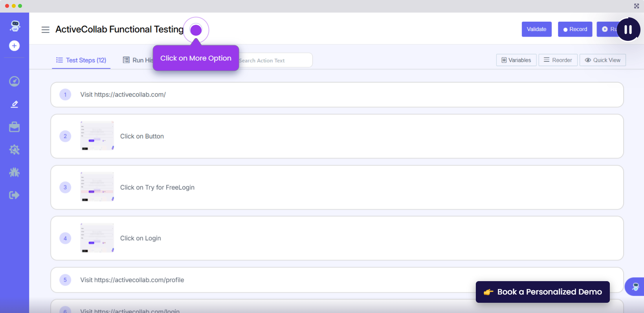Start recording with the Record button
The image size is (644, 313).
coord(575,29)
